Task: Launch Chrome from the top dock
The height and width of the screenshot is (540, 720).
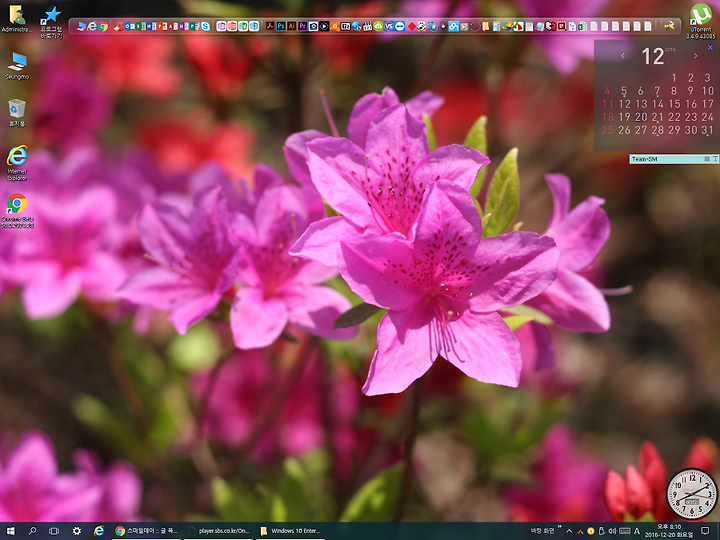Action: tap(103, 27)
